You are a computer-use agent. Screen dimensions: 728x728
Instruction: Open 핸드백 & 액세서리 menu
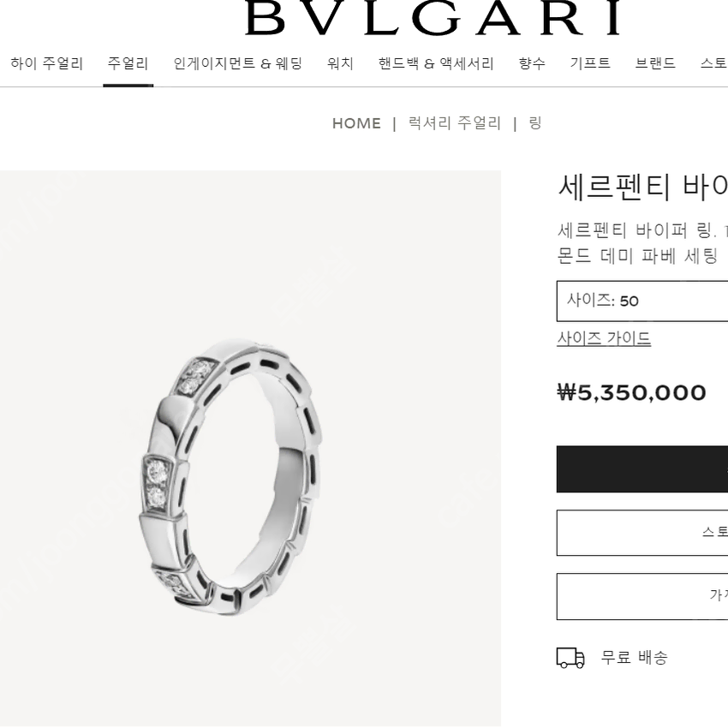click(x=436, y=63)
